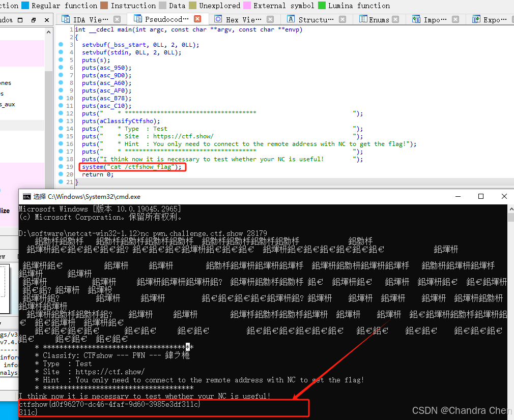Click the Instruction brown legend swatch
514x420 pixels.
coord(104,6)
